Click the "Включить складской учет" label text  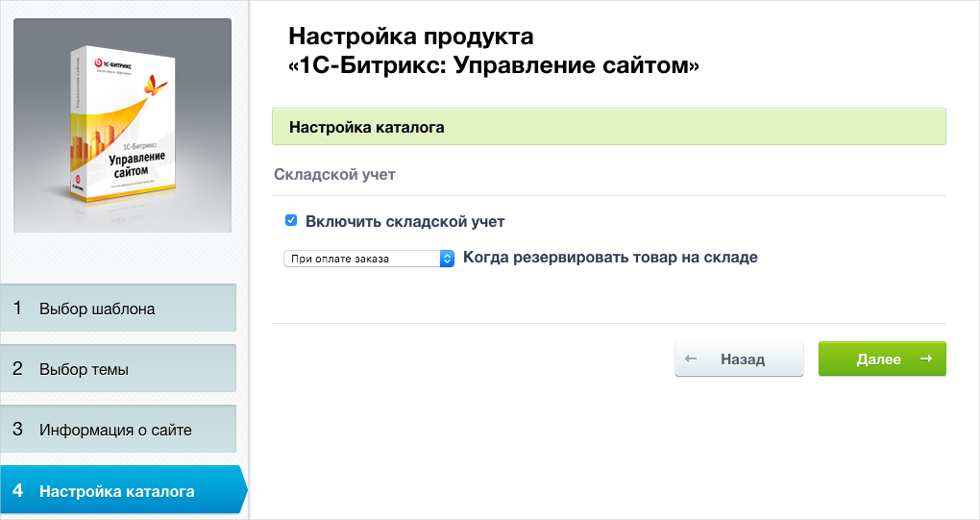coord(404,222)
